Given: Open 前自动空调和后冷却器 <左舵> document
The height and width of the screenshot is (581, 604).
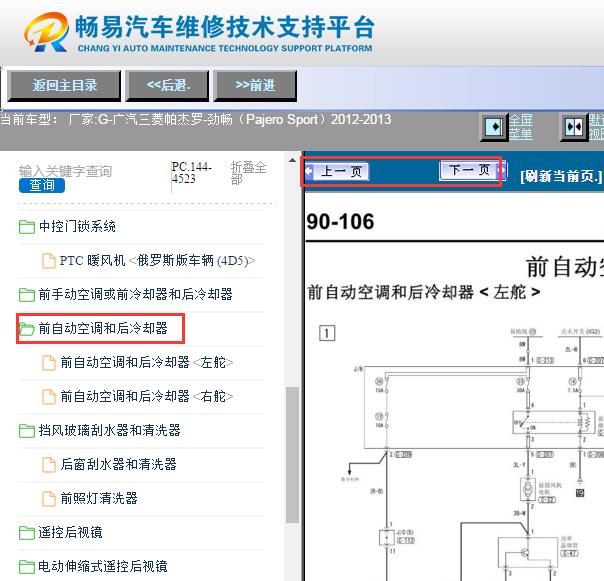Looking at the screenshot, I should [x=147, y=362].
